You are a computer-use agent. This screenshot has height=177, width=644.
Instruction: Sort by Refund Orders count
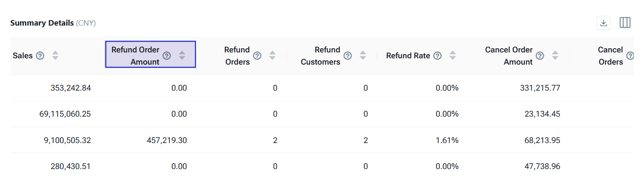click(272, 55)
